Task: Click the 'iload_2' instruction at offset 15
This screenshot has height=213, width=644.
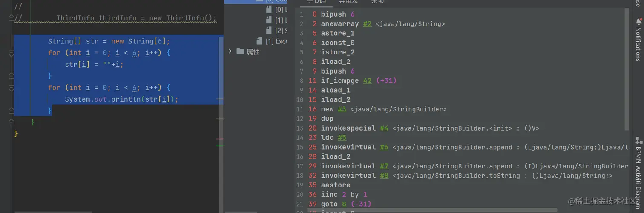Action: 336,99
